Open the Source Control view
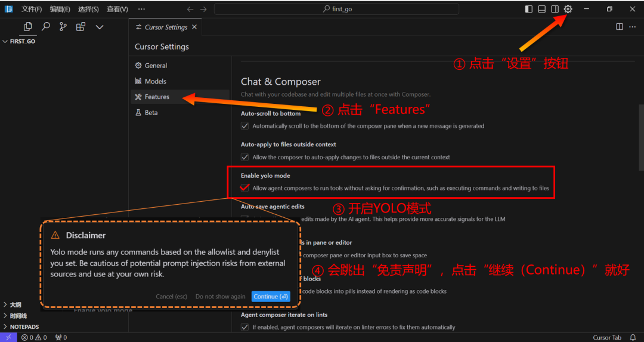 (x=63, y=27)
